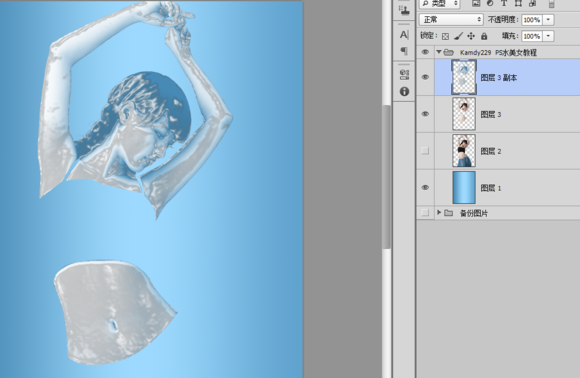Select the 备份图片 group name
Viewport: 580px width, 378px height.
[473, 213]
